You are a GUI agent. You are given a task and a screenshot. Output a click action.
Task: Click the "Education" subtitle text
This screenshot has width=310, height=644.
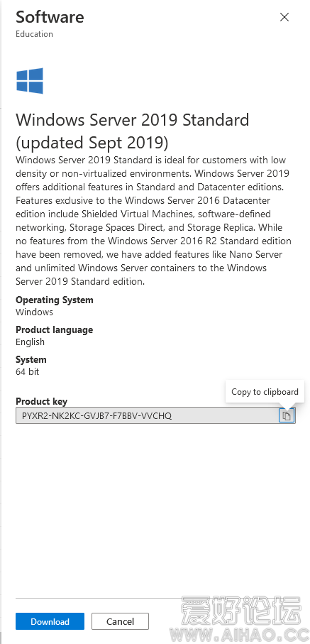click(x=35, y=34)
